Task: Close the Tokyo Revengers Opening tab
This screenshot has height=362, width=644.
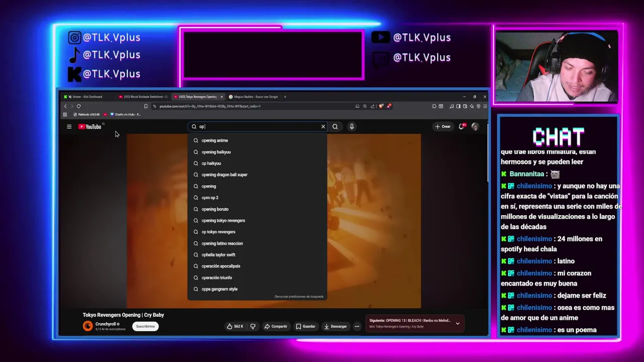Action: click(x=221, y=97)
